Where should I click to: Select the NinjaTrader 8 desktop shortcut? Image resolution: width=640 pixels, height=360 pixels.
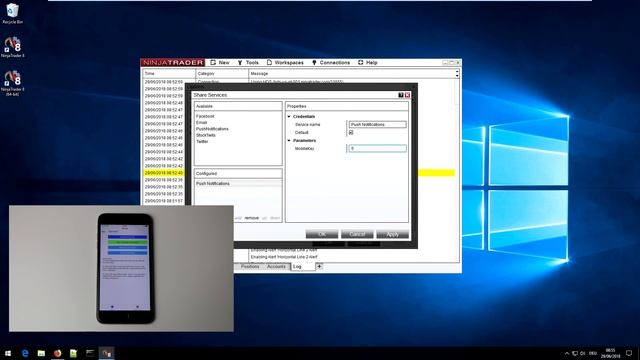coord(12,47)
